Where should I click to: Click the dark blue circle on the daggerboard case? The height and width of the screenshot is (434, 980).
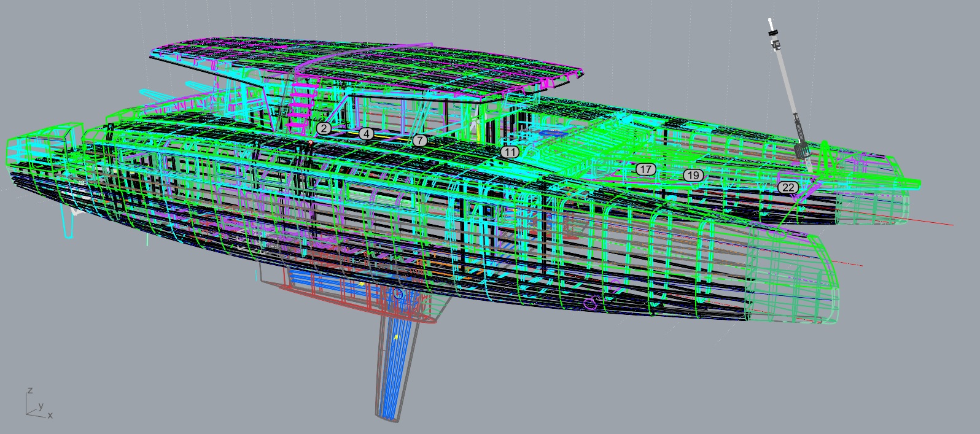pos(398,294)
